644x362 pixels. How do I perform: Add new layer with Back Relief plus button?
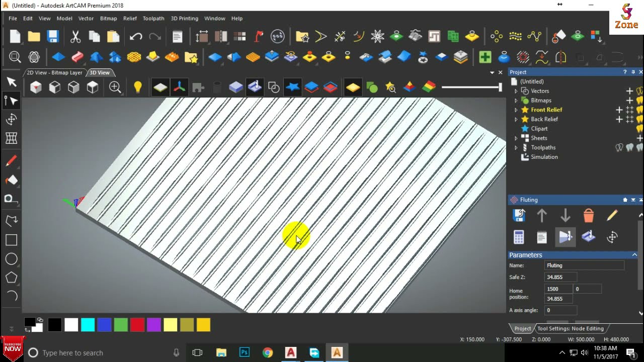click(x=619, y=119)
